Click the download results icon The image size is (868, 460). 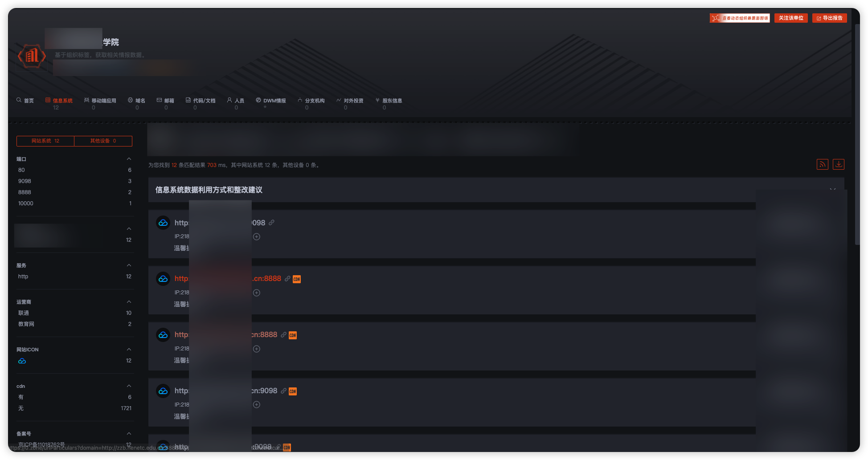[839, 164]
